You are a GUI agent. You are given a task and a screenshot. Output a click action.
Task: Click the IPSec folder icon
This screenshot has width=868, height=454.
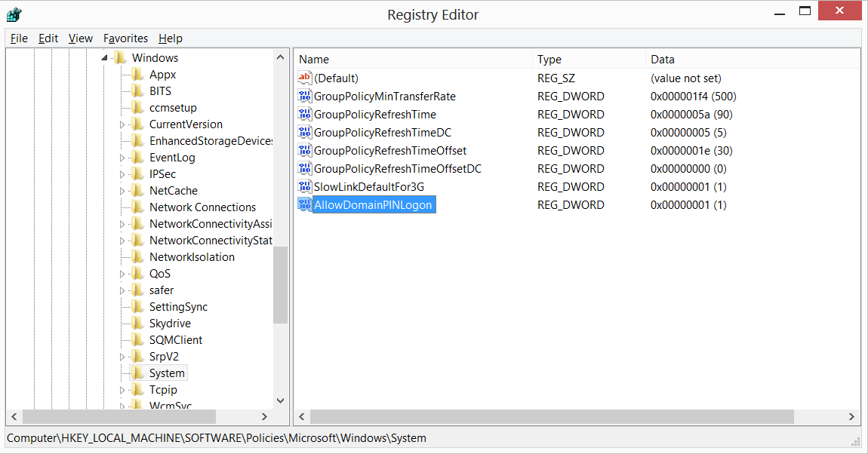(x=137, y=173)
